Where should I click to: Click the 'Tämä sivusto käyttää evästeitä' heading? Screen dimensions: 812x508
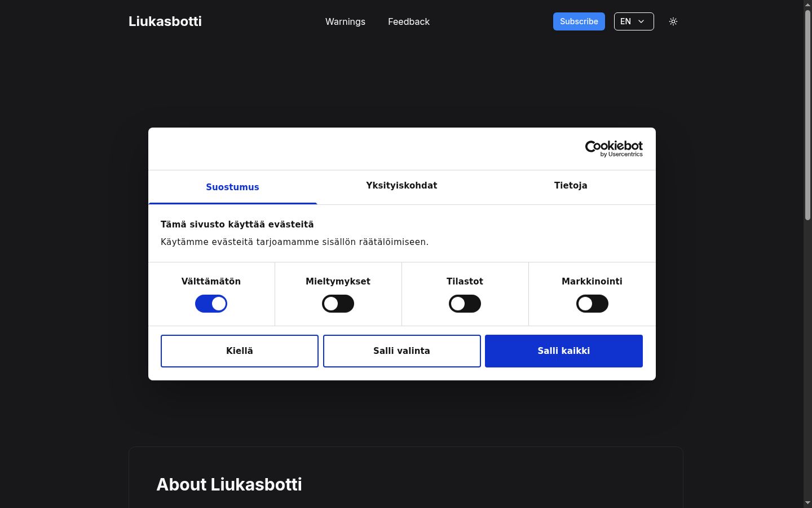237,225
